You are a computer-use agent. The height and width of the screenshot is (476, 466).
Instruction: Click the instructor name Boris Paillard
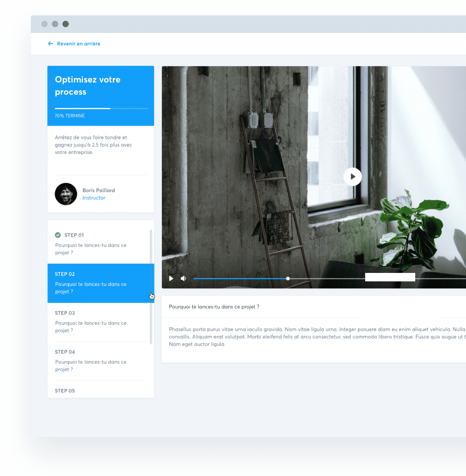(99, 190)
